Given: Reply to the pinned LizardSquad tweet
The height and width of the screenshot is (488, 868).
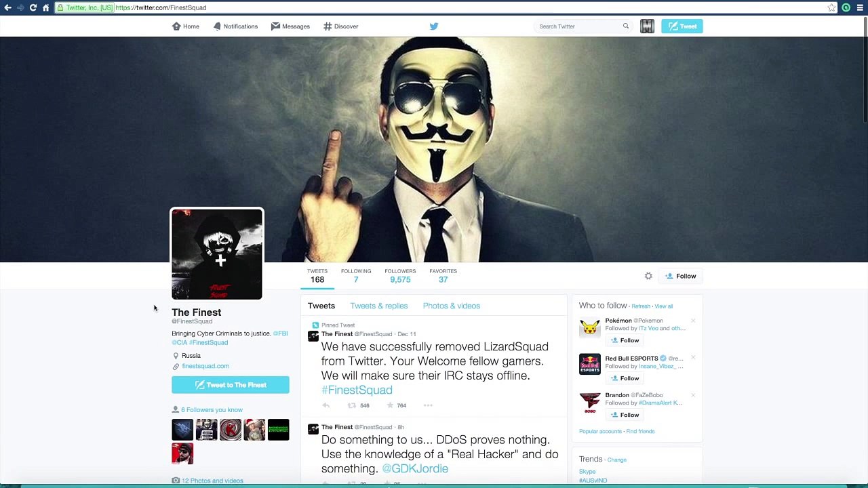Looking at the screenshot, I should click(326, 405).
